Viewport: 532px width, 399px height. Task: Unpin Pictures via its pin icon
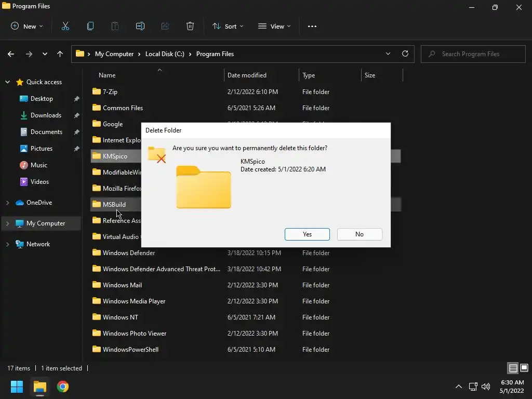(x=77, y=149)
